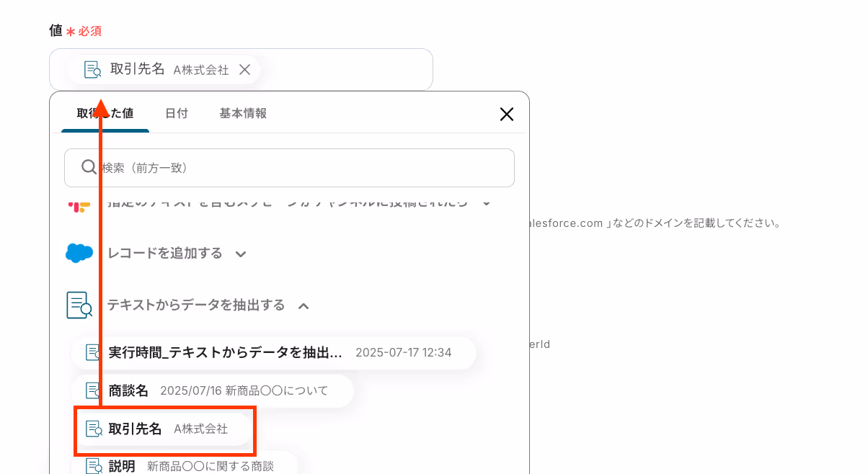The image size is (868, 474).
Task: Collapse the テキストからデータを抽出する section
Action: click(304, 306)
